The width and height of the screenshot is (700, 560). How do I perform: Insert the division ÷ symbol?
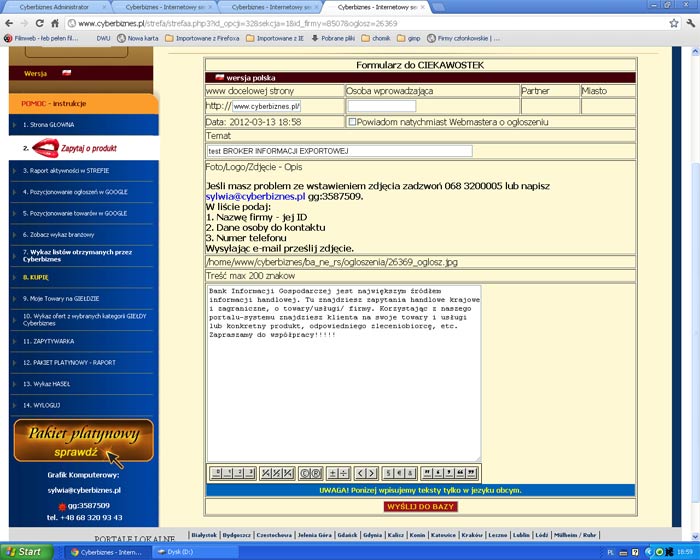tap(344, 472)
